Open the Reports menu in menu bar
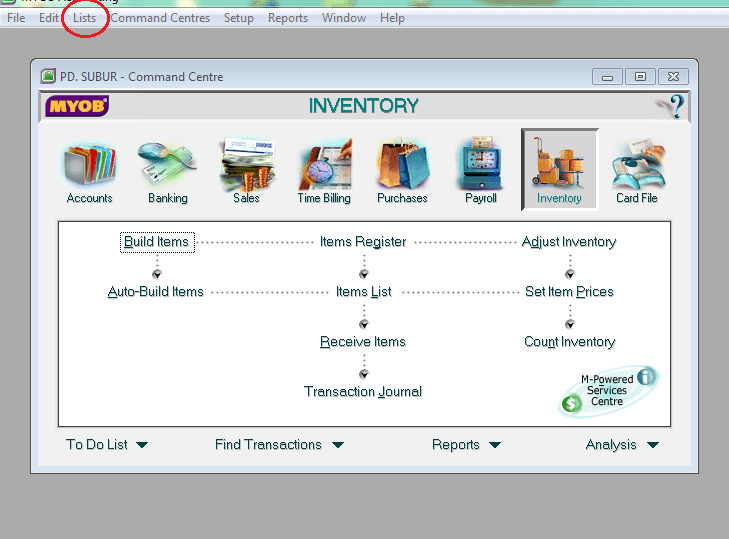This screenshot has height=539, width=729. (x=288, y=18)
